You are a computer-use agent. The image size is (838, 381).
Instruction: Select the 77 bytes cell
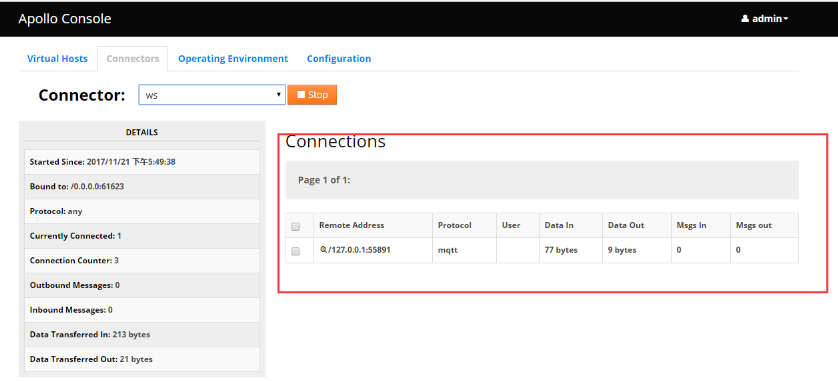point(570,250)
